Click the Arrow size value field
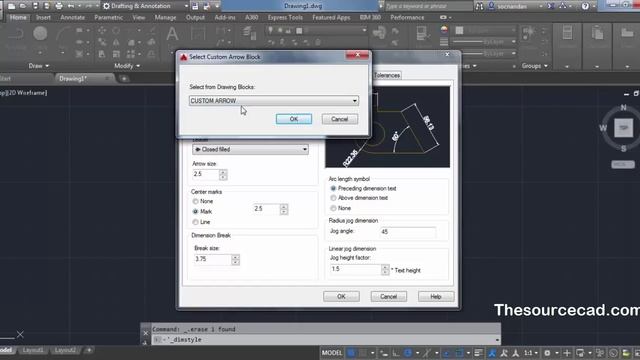 click(206, 174)
